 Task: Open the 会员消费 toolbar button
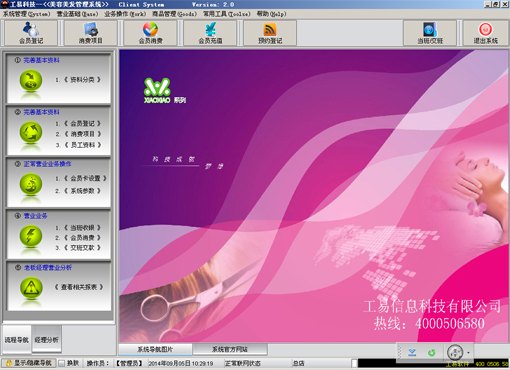[150, 33]
